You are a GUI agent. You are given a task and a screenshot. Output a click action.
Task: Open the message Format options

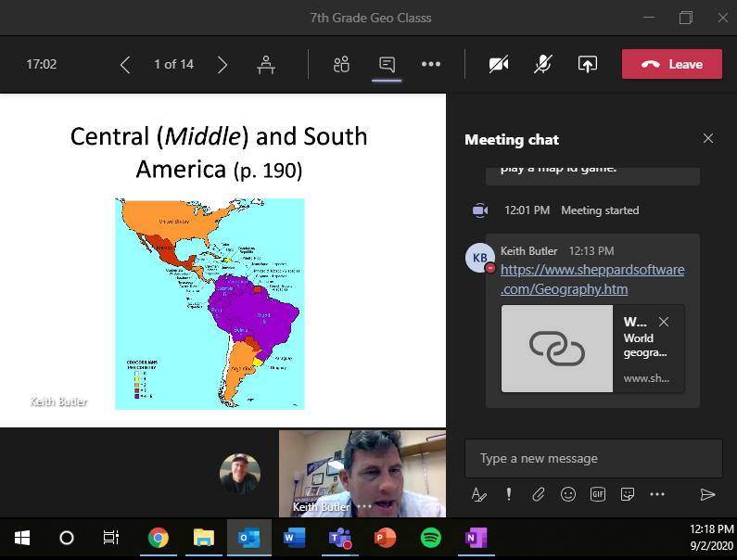479,494
